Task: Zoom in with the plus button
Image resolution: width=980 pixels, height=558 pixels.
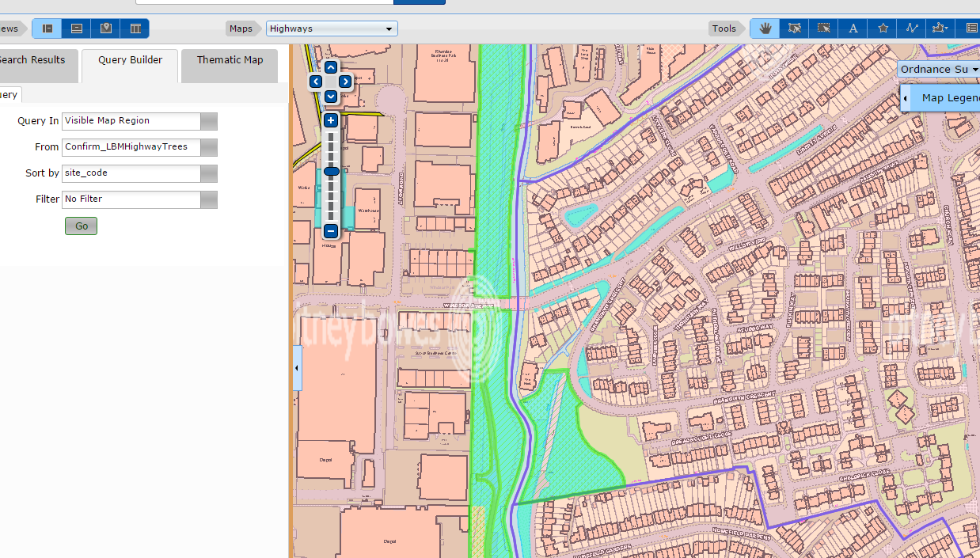Action: click(331, 120)
